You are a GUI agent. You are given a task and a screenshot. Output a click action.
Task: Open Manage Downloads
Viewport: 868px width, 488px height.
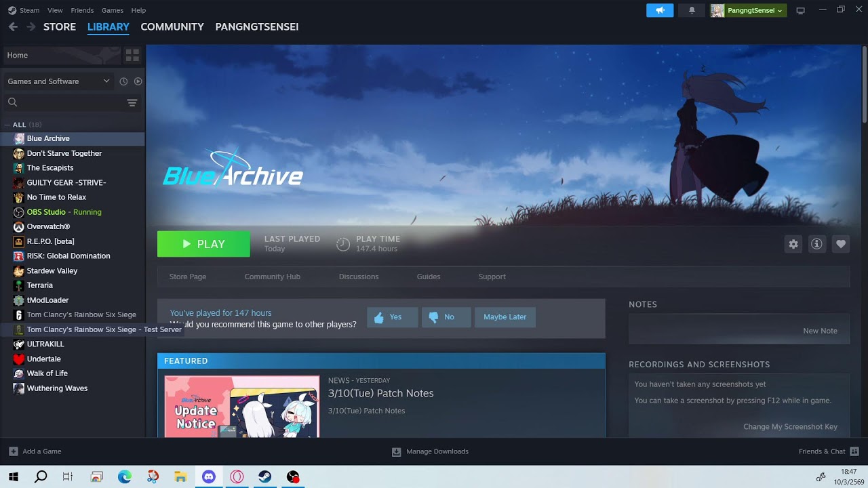pyautogui.click(x=430, y=451)
